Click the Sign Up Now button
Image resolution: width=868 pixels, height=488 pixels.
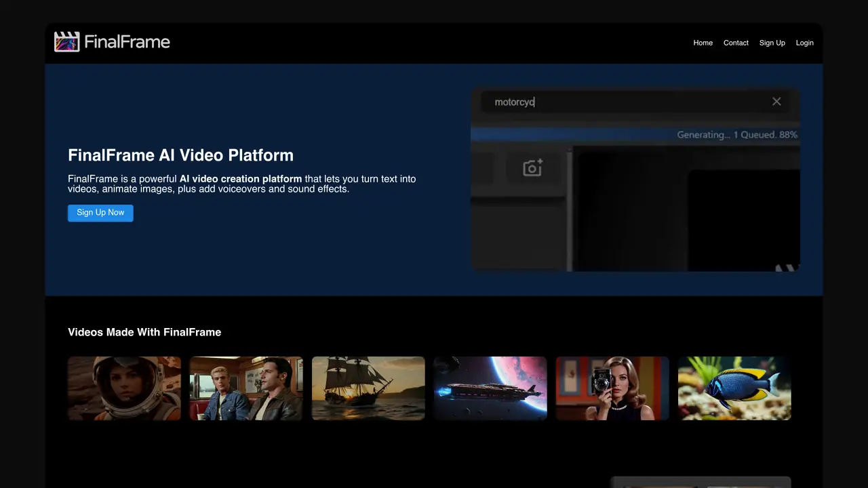[100, 213]
